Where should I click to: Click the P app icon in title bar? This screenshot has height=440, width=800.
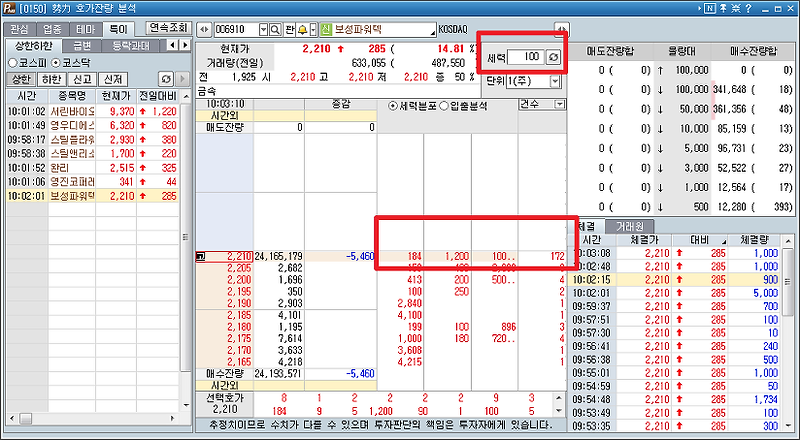coord(10,8)
